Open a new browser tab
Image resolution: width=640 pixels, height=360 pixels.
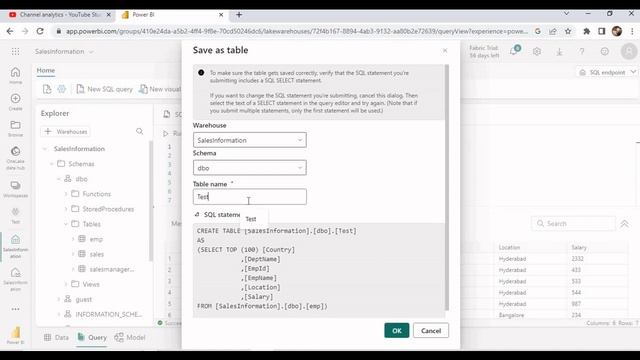pos(239,15)
